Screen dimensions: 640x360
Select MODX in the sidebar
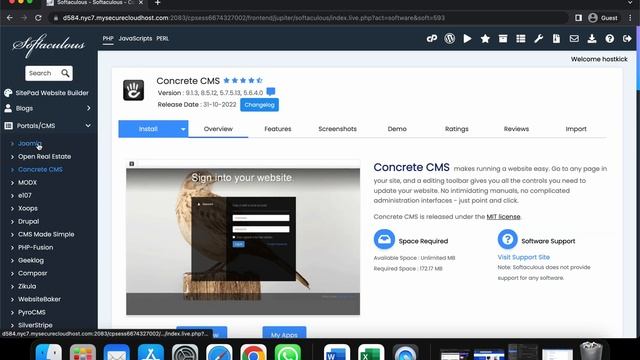27,182
